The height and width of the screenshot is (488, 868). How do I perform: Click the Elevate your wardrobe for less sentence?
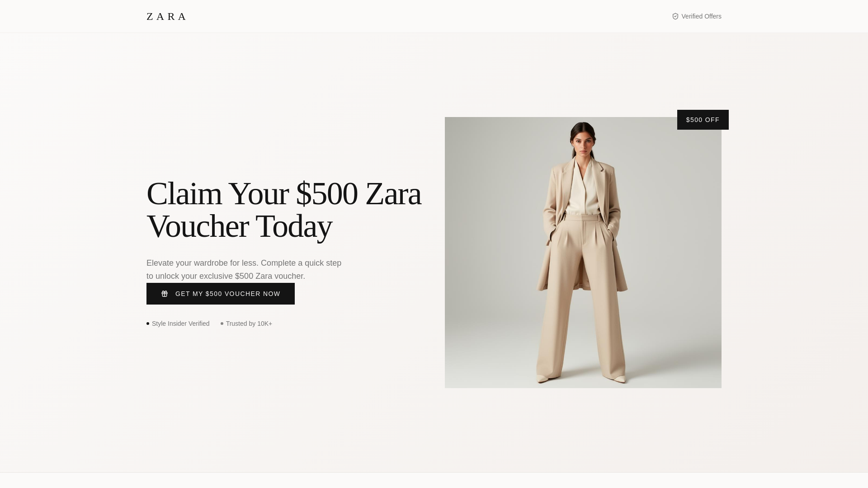click(x=202, y=263)
